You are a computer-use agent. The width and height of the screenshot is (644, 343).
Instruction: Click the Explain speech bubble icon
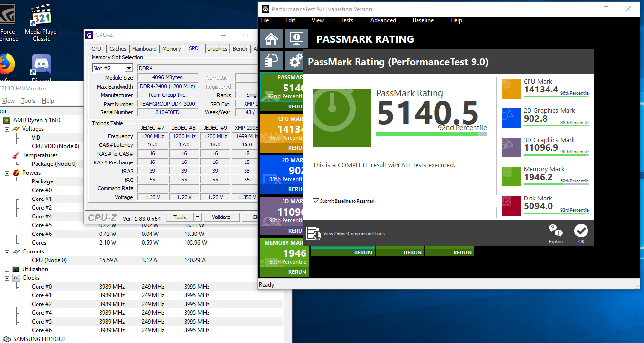(x=555, y=231)
